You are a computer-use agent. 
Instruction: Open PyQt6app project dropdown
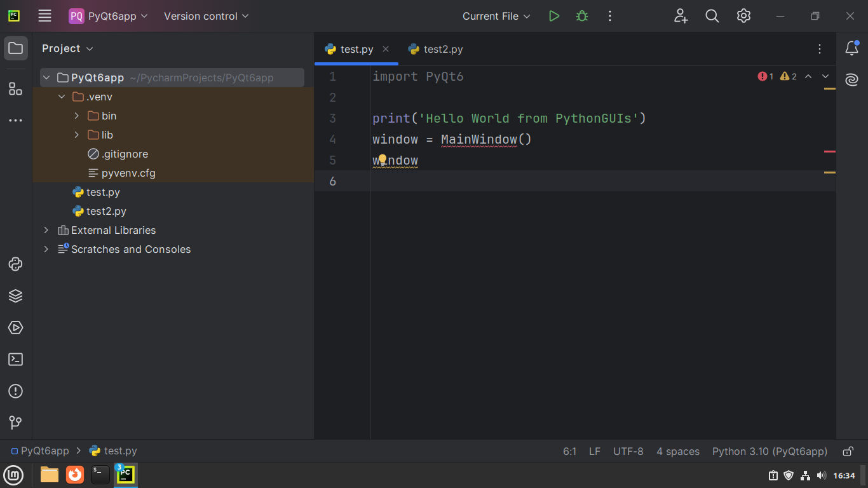(109, 16)
